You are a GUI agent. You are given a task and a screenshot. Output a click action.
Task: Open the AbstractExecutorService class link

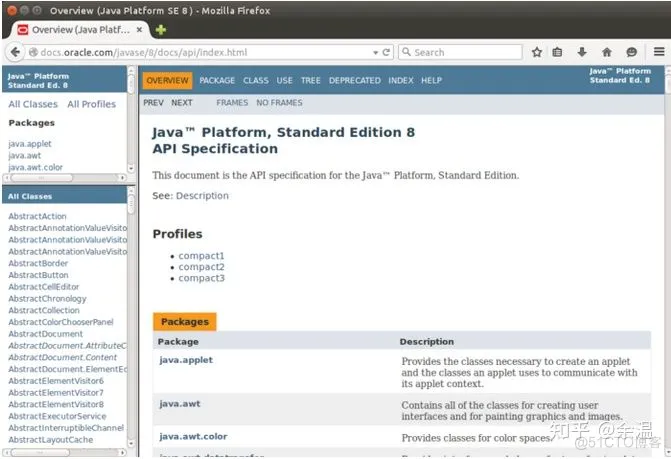(x=57, y=416)
